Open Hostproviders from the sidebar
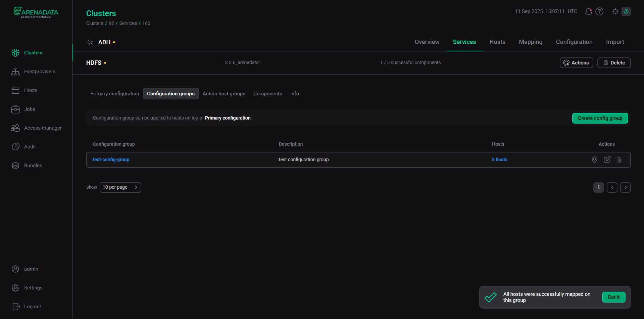The width and height of the screenshot is (644, 319). 40,72
